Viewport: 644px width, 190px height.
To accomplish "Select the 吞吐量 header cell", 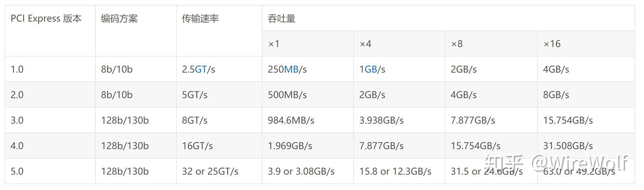I will (282, 19).
